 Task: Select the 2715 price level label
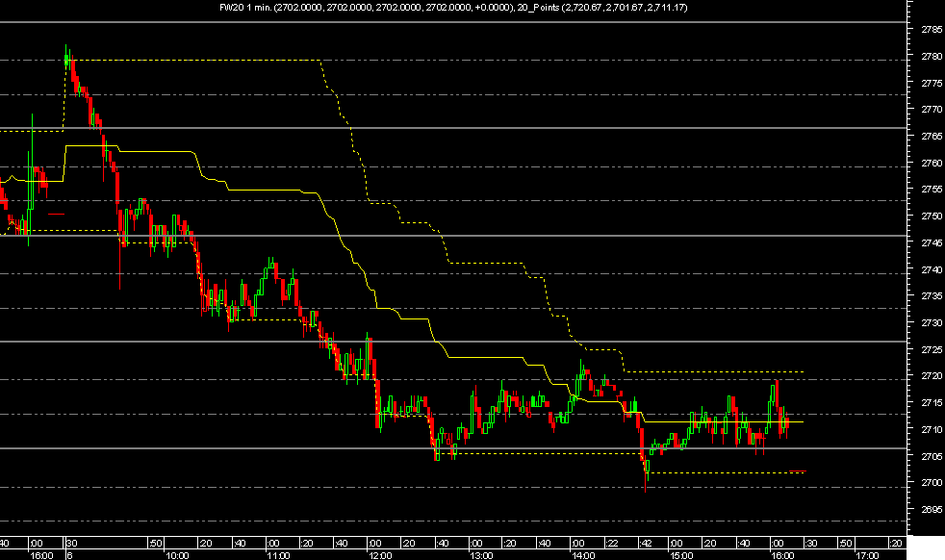tap(932, 402)
